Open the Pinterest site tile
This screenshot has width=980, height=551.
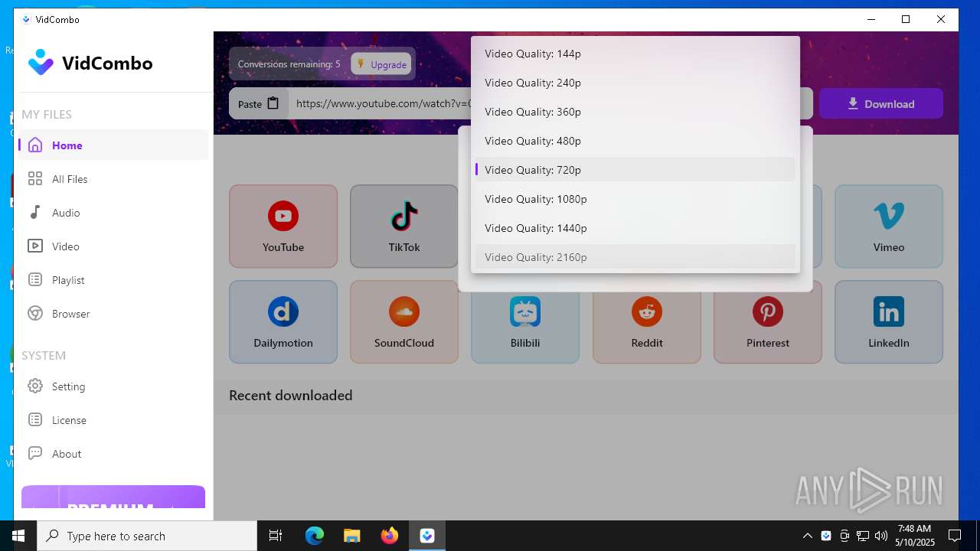768,322
